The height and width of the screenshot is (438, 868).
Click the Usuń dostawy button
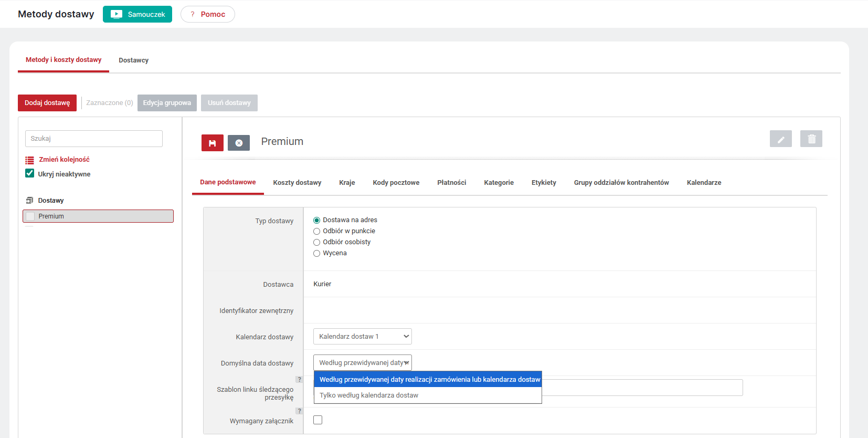pos(229,103)
